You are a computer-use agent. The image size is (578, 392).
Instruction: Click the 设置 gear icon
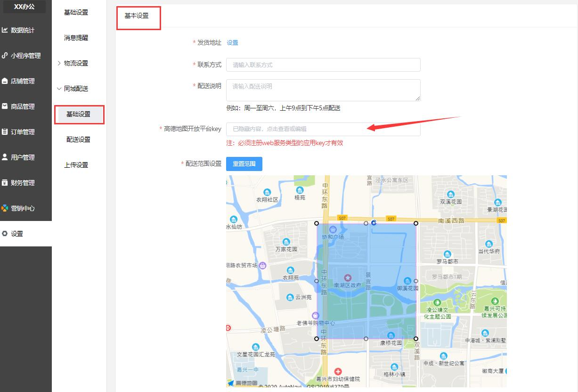click(5, 233)
